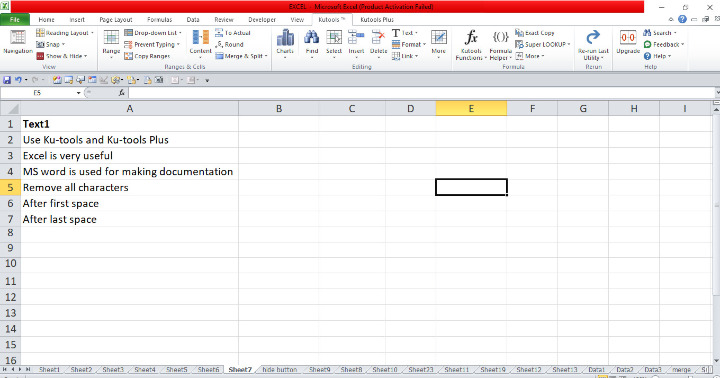Viewport: 720px width, 378px height.
Task: Select column A header
Action: pyautogui.click(x=129, y=109)
